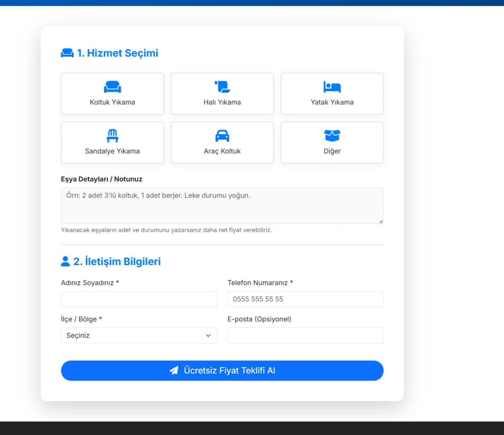The width and height of the screenshot is (504, 435).
Task: Click the carpet icon for Halı Yıkama
Action: (222, 87)
